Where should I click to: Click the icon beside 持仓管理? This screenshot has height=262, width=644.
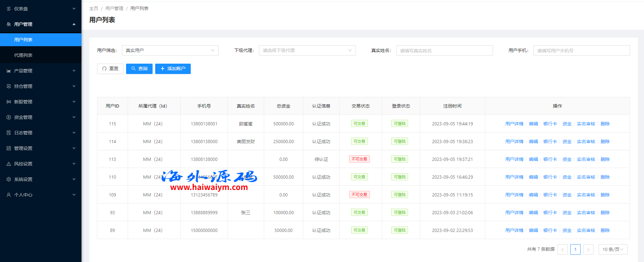[x=9, y=86]
